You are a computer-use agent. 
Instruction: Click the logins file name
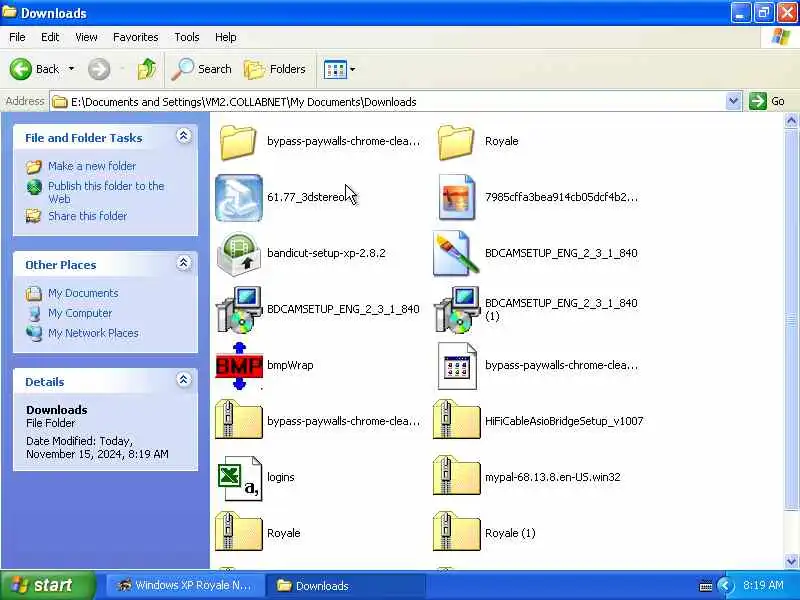(281, 477)
